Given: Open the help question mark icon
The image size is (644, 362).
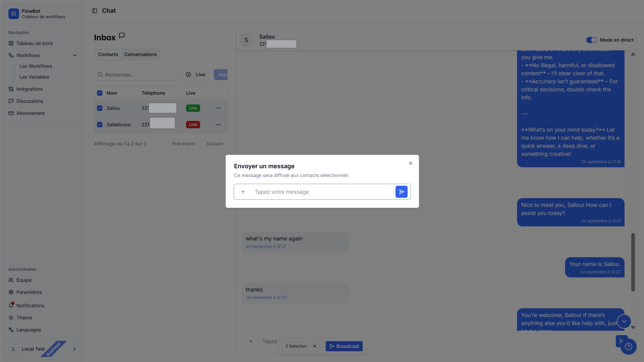Looking at the screenshot, I should coord(628,347).
